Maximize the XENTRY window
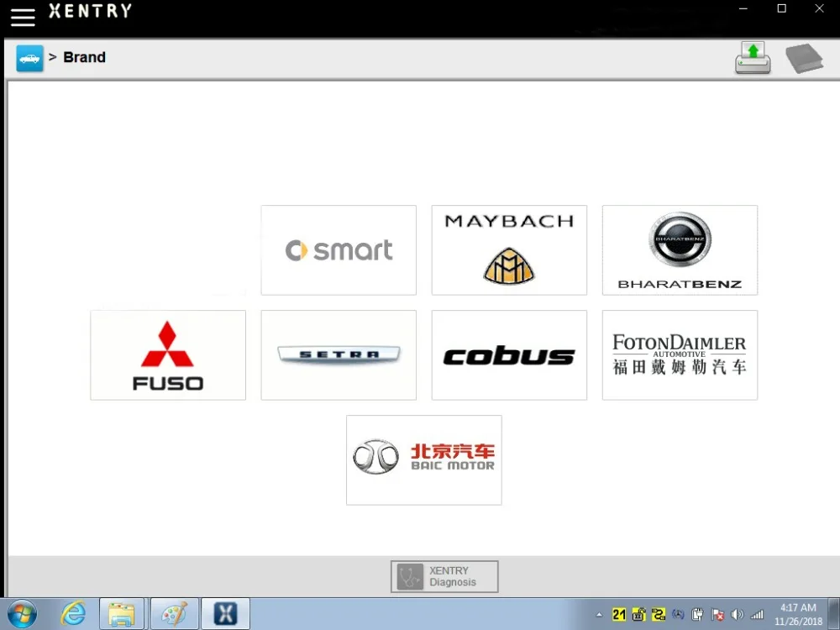 tap(781, 8)
